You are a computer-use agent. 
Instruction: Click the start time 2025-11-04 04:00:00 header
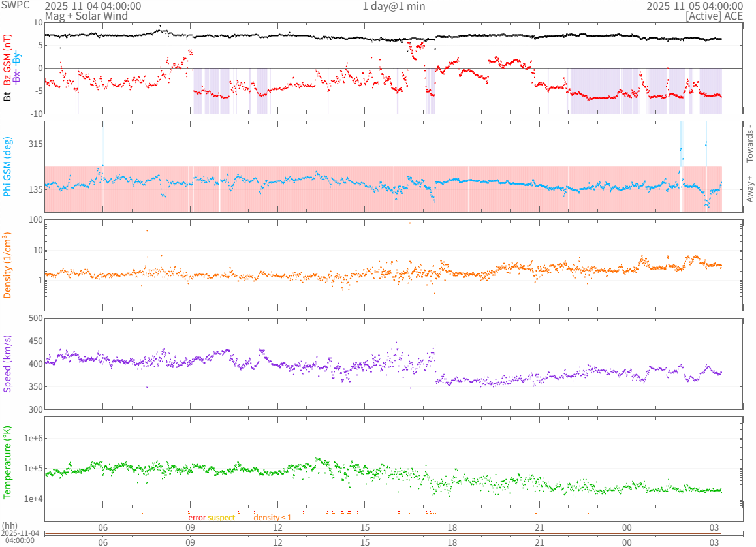(93, 6)
